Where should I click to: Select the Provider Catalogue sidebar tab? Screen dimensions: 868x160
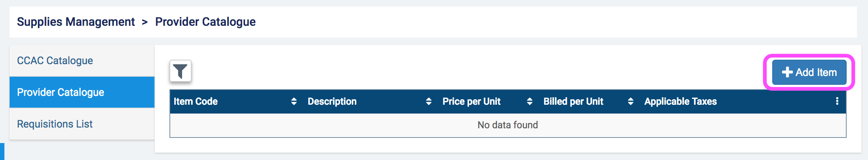(61, 92)
